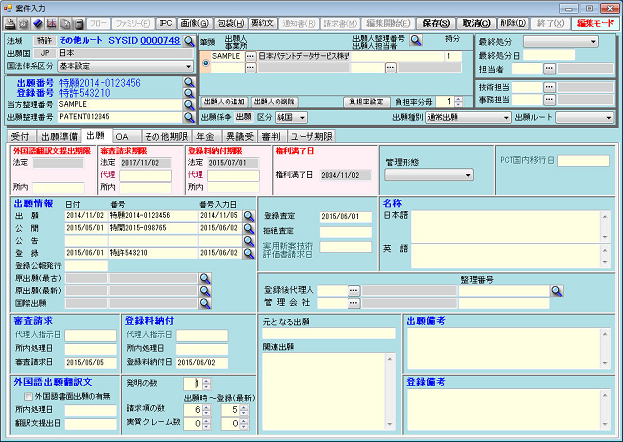Switch to the ユーザ期限 tab
Viewport: 623px width, 442px height.
tap(312, 136)
